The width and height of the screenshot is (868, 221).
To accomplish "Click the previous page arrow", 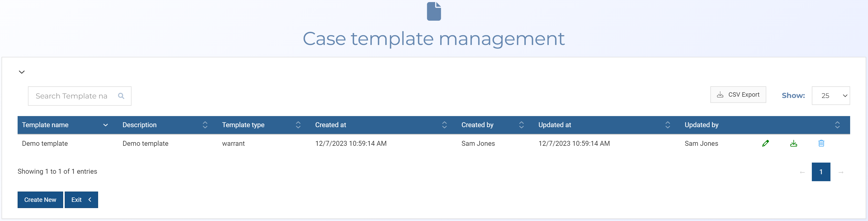I will click(802, 172).
